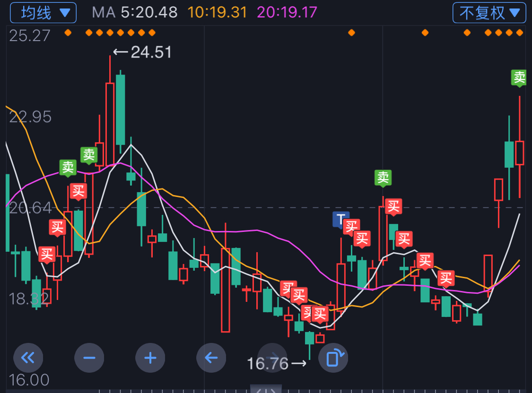Image resolution: width=532 pixels, height=393 pixels.
Task: Tap the first orange diamond next to 25.27
Action: point(68,33)
